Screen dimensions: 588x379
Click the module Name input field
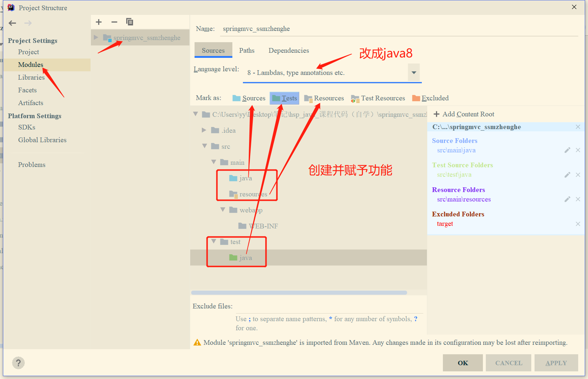[x=399, y=29]
